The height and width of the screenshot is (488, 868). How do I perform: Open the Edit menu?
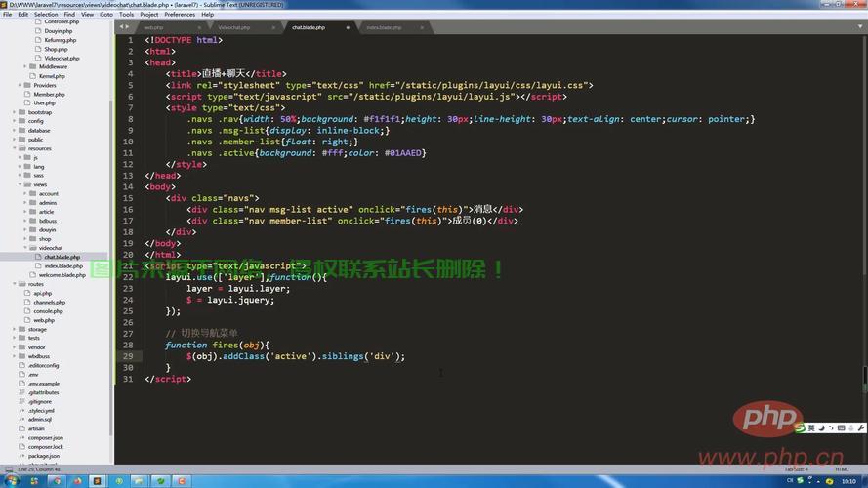(22, 15)
